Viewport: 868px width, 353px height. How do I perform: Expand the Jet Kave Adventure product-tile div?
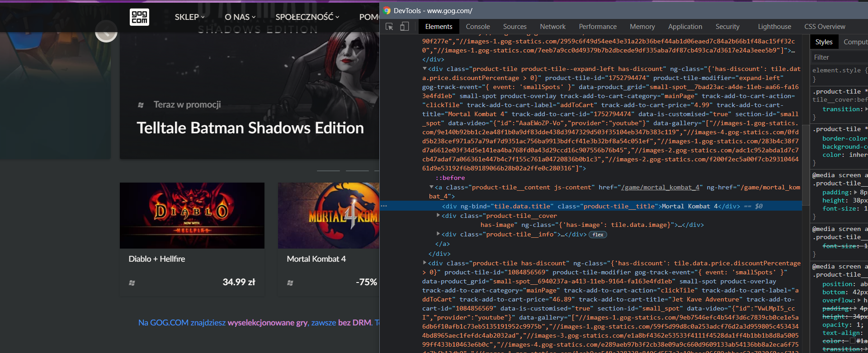coord(425,263)
